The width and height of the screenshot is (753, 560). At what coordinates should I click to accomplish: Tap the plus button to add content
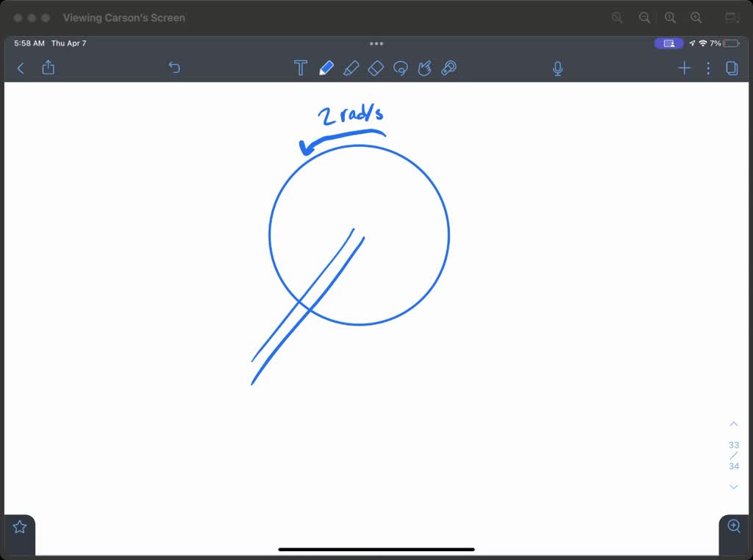(684, 68)
